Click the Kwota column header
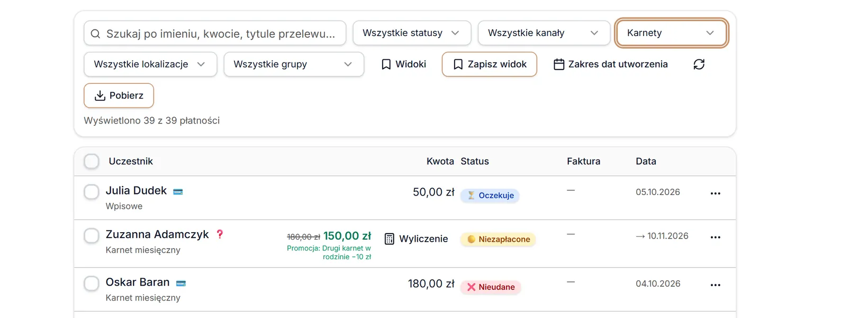The height and width of the screenshot is (318, 868). [440, 161]
